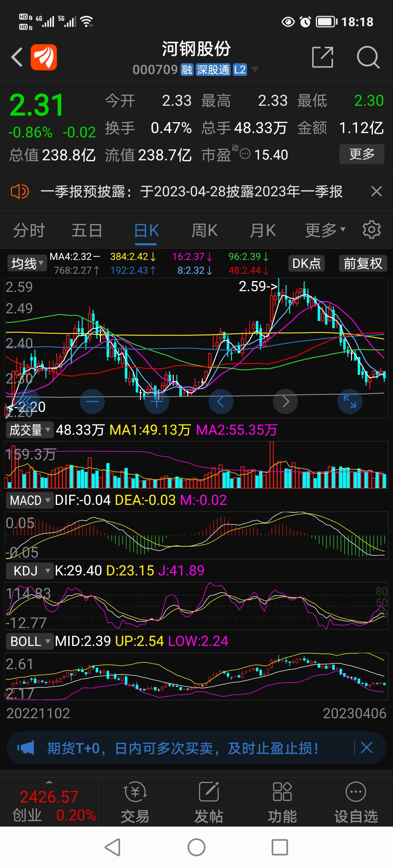Open the 成交量 indicator dropdown
The width and height of the screenshot is (393, 868).
tap(30, 430)
